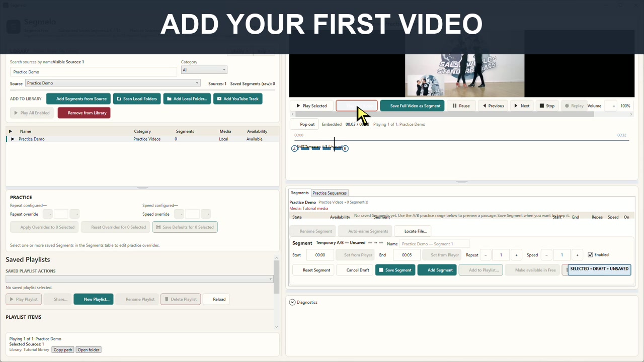Screen dimensions: 644x362
Task: Click the Pop out button
Action: point(304,124)
